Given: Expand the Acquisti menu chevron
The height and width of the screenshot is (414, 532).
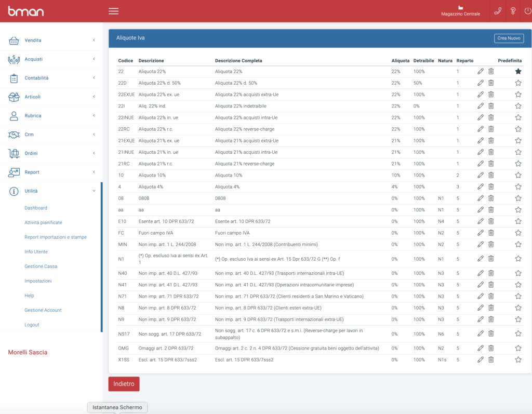Looking at the screenshot, I should click(94, 59).
